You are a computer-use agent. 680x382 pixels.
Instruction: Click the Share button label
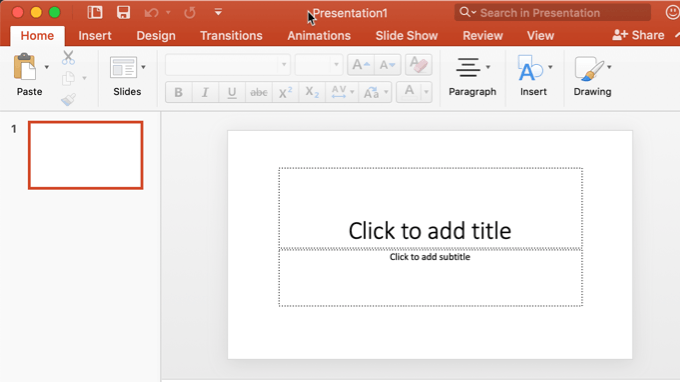(x=648, y=35)
